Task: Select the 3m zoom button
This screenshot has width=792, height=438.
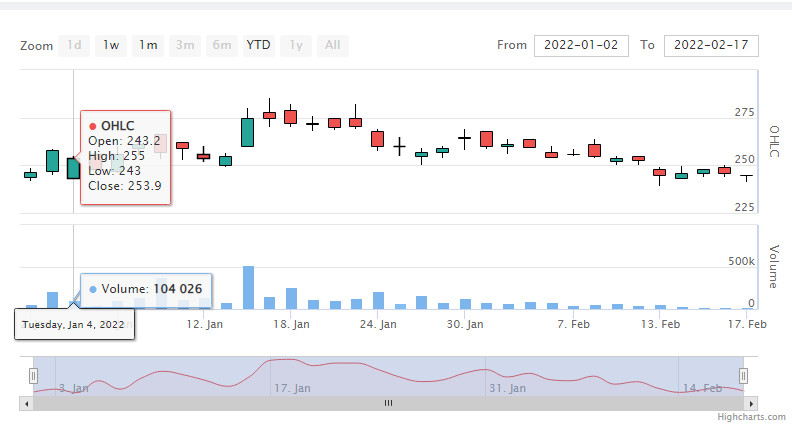Action: (185, 45)
